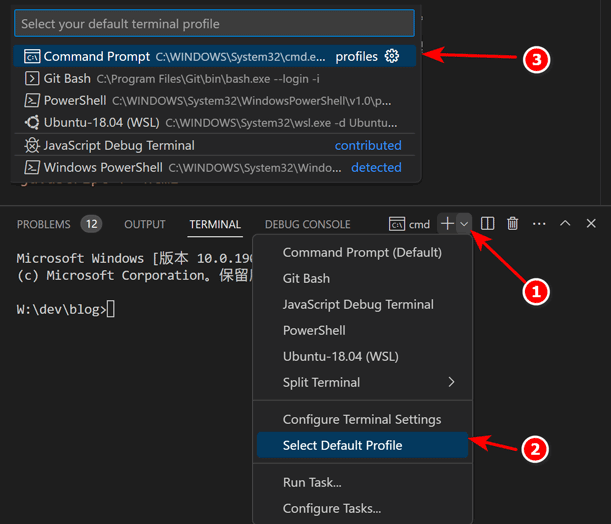Open Configure Terminal Settings menu item

pos(362,420)
